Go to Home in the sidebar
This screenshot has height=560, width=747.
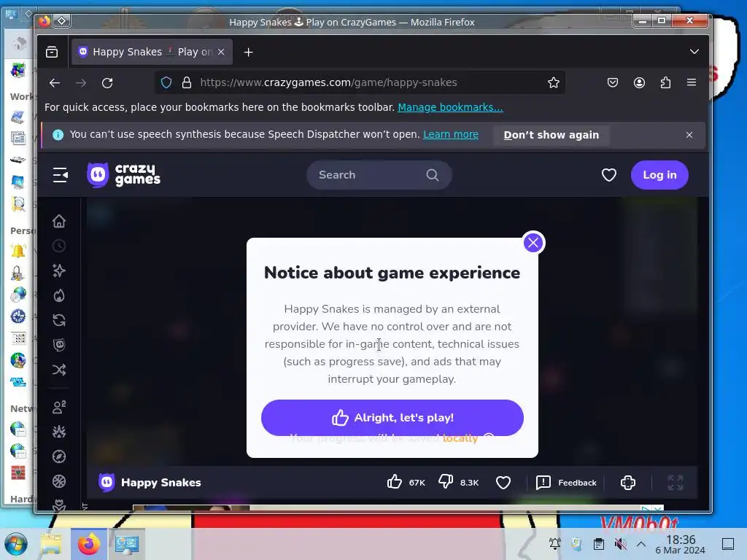pos(59,221)
